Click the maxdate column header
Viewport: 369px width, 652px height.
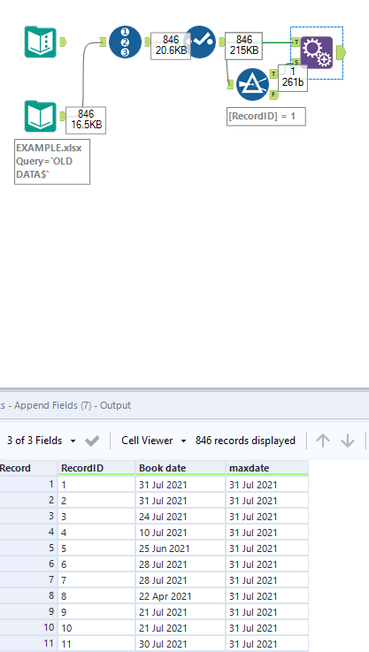(x=267, y=468)
